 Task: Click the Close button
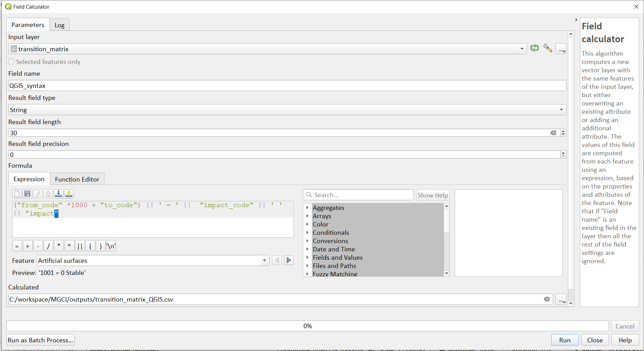pos(595,340)
